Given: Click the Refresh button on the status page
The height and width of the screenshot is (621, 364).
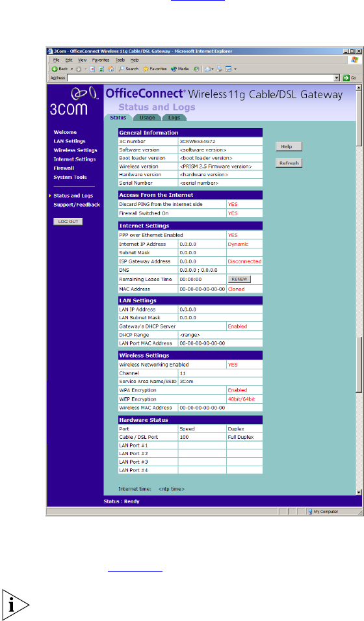Looking at the screenshot, I should tap(289, 163).
